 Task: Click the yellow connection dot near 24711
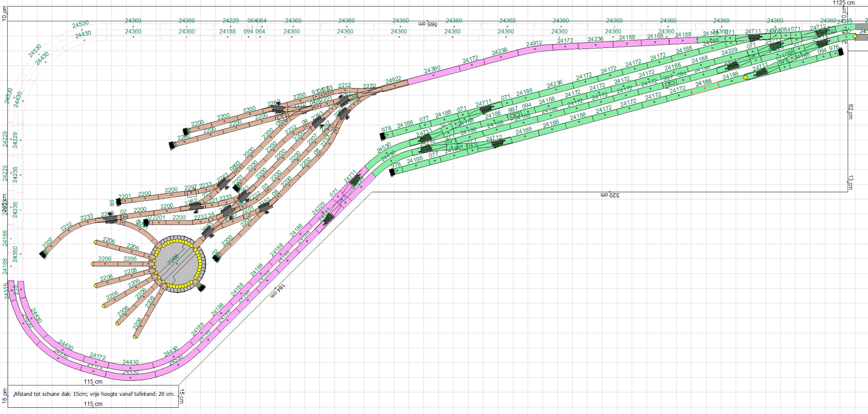[x=745, y=77]
